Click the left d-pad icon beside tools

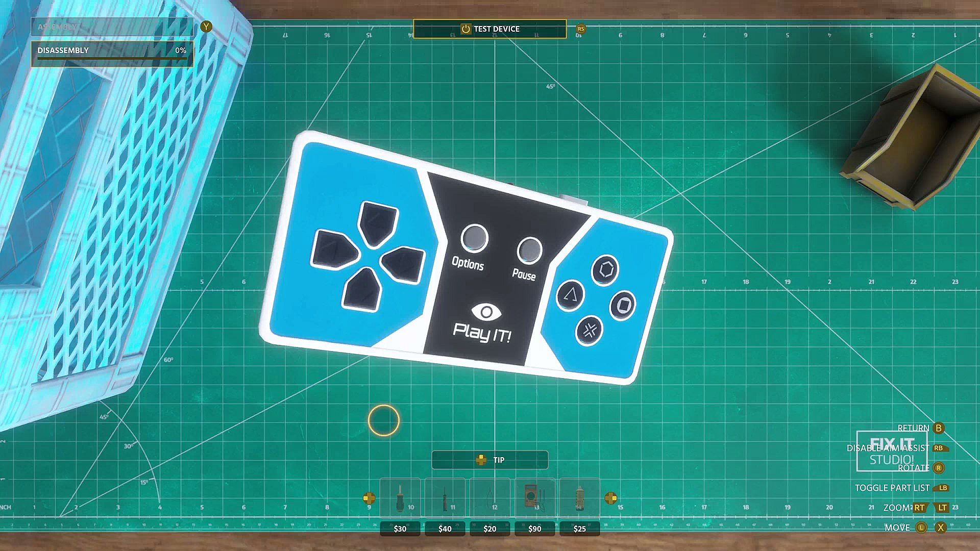369,498
